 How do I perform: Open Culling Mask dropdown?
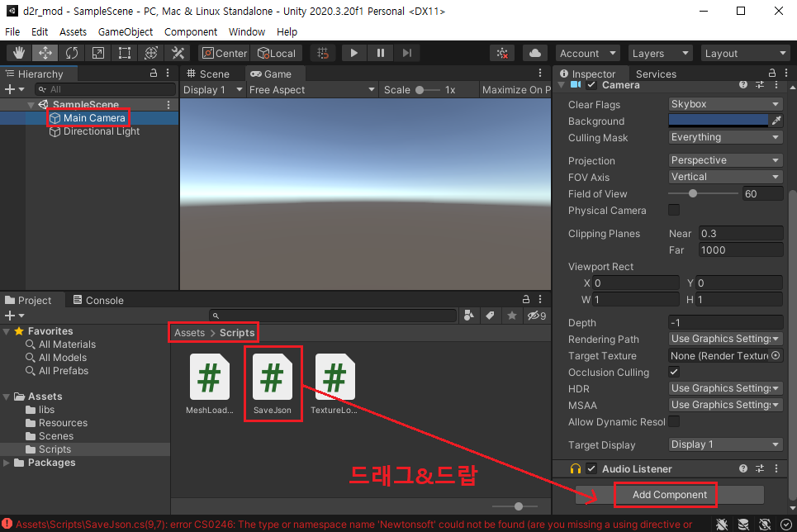point(725,137)
